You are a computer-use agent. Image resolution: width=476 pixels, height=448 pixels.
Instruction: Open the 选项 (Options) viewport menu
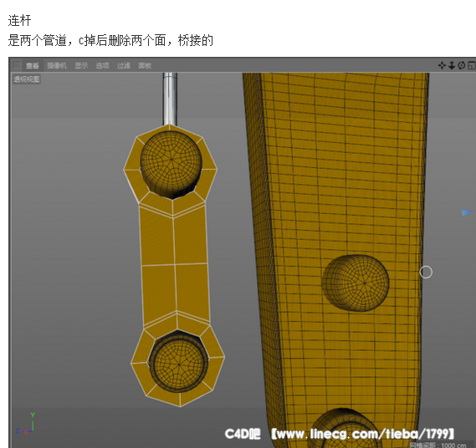pos(102,65)
